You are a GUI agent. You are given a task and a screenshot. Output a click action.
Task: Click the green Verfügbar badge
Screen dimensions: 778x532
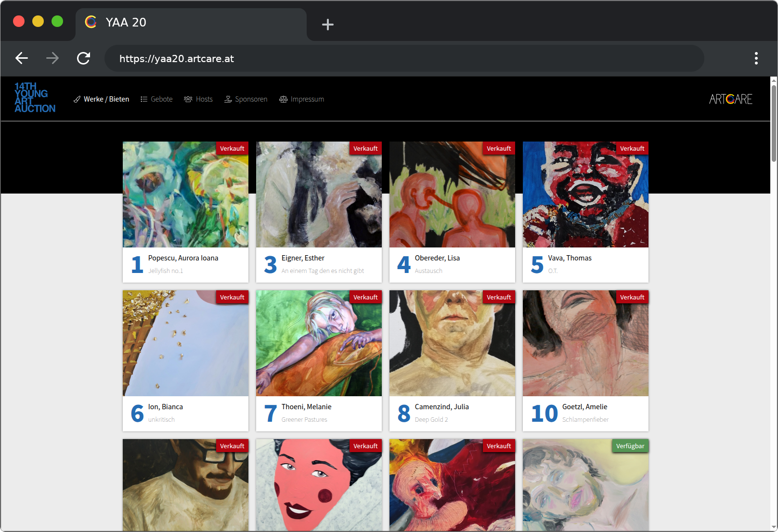tap(630, 446)
